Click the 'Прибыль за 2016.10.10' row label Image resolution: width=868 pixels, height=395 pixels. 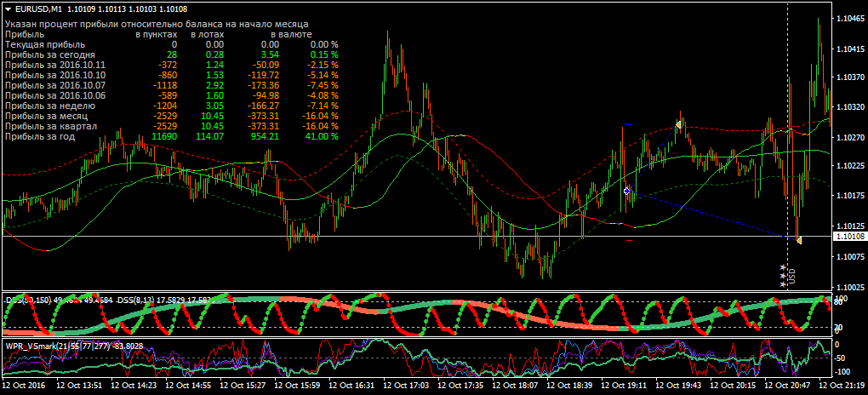(x=55, y=76)
